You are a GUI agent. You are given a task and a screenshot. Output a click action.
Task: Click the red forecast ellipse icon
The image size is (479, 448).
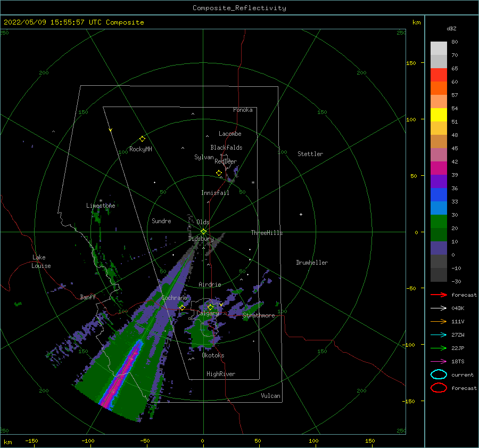(x=439, y=388)
